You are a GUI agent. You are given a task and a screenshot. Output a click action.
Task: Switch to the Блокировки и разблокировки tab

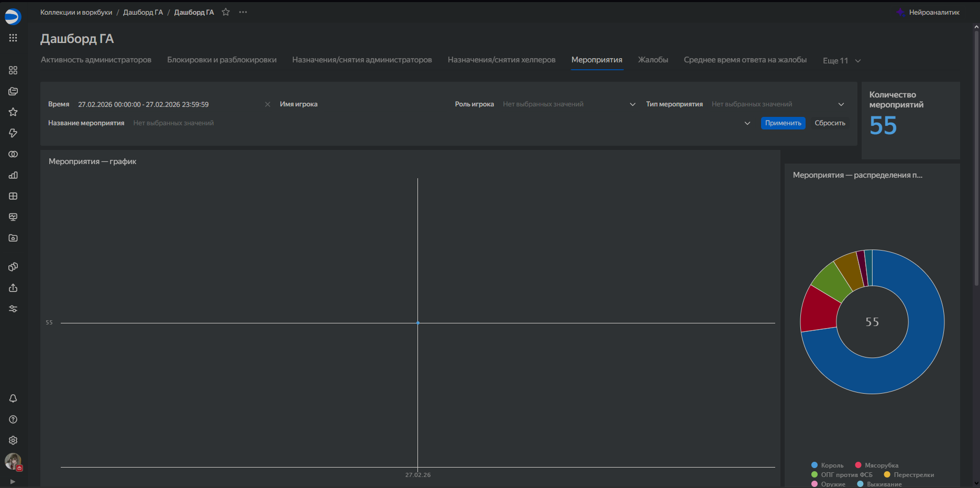pos(222,60)
